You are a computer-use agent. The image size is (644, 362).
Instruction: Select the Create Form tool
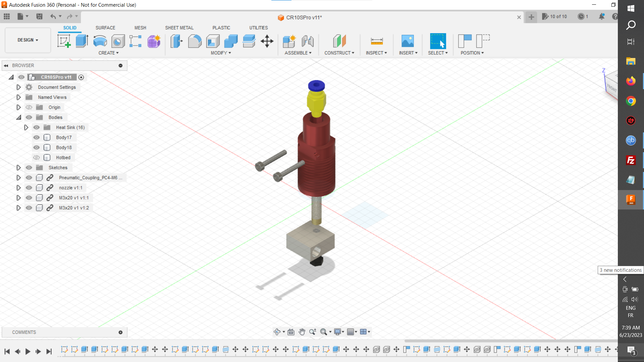point(154,41)
